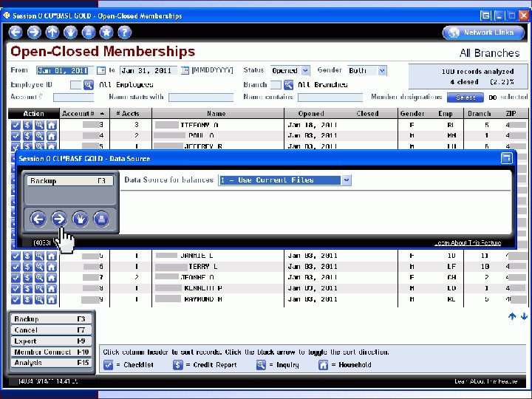Click inquiry icon in TERRY L row
Screen dimensions: 532x399
click(x=39, y=267)
